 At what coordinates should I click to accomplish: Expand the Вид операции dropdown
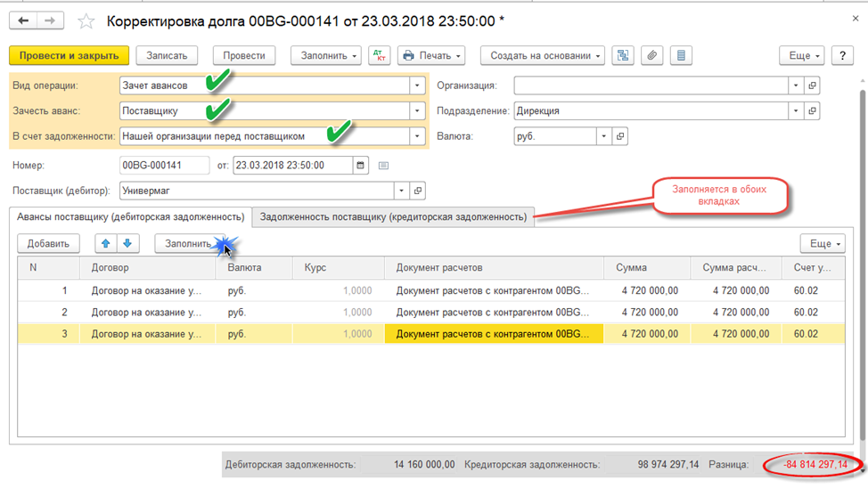[416, 85]
